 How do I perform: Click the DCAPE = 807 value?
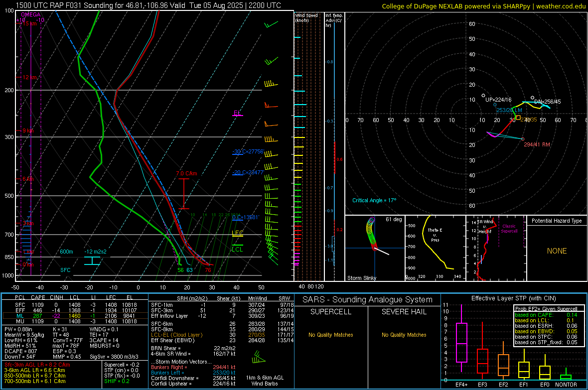(x=20, y=351)
